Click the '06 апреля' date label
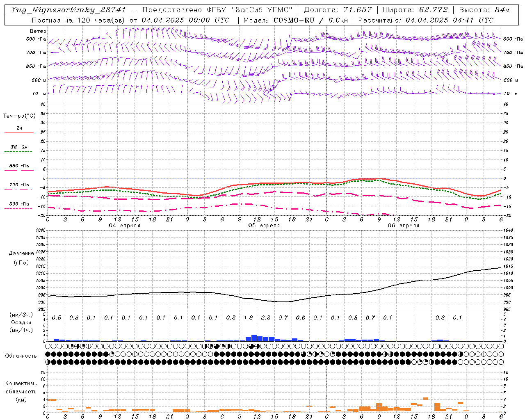This screenshot has height=420, width=525. coord(403,226)
